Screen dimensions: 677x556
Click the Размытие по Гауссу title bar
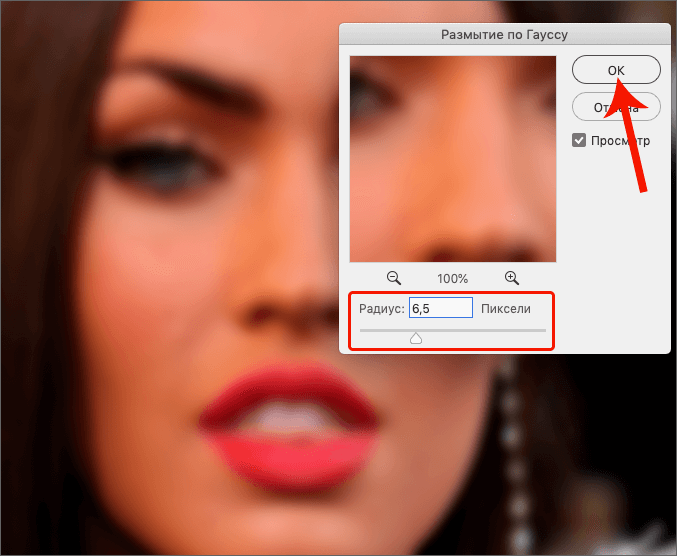(505, 34)
